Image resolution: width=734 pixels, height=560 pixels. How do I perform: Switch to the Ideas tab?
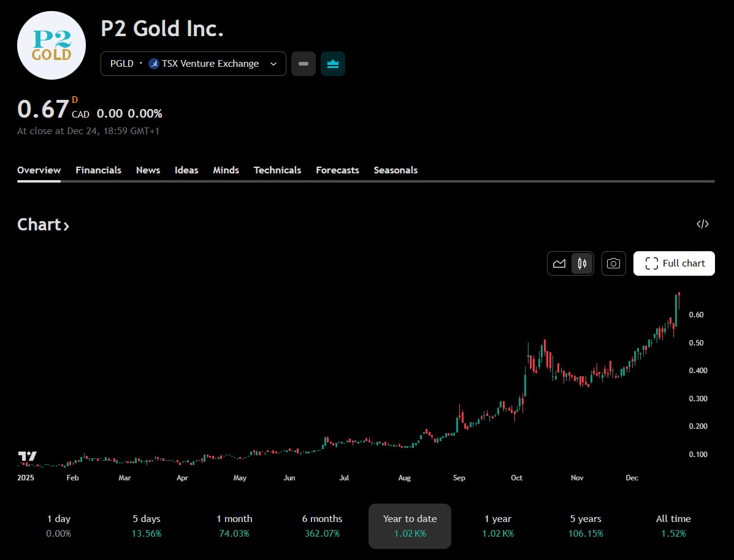(x=186, y=170)
